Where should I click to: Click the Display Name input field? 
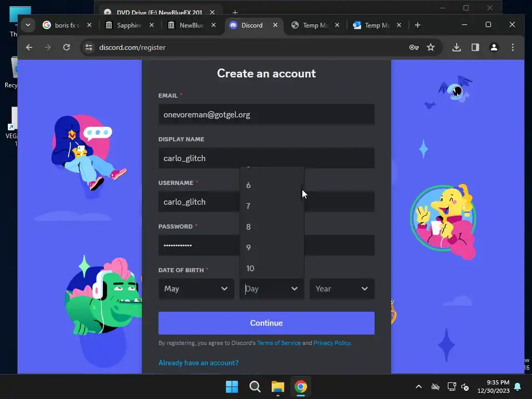267,158
